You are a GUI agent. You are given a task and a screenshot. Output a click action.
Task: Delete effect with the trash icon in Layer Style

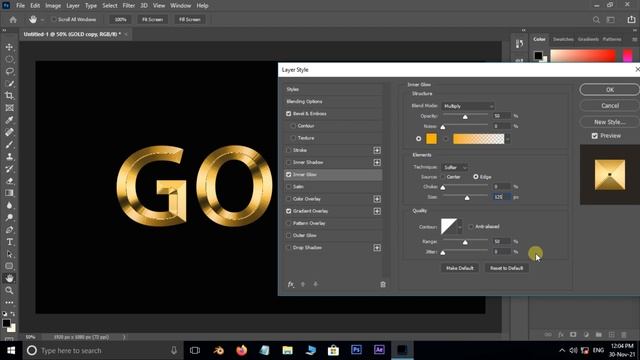(383, 284)
